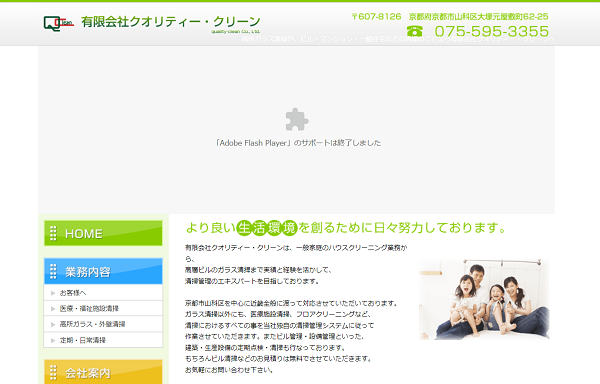Open the HOME menu button

103,233
